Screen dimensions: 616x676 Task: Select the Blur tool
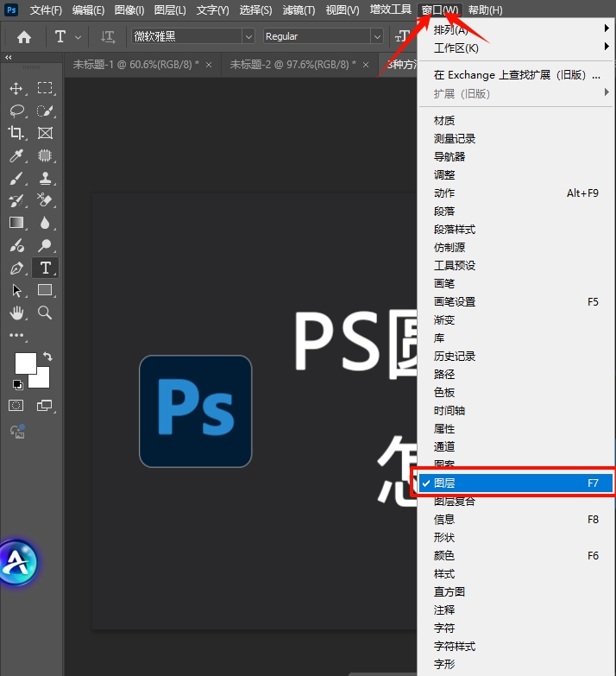[45, 223]
